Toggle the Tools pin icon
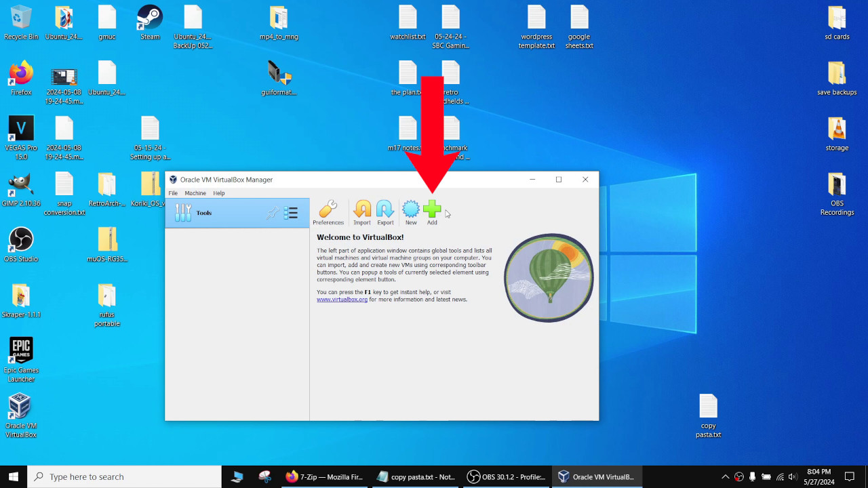This screenshot has width=868, height=488. pos(273,213)
